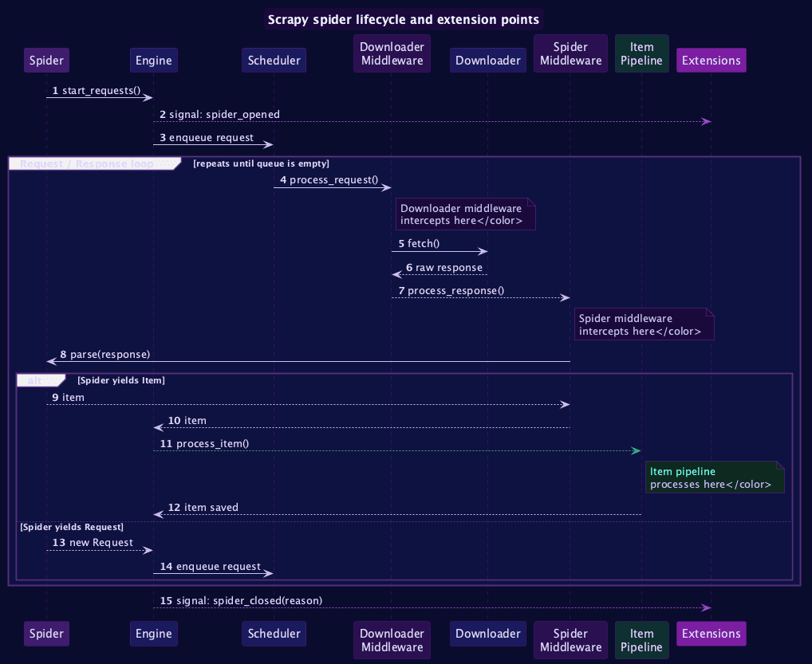Click the 'alt' frame label
This screenshot has height=664, width=812.
(x=41, y=380)
